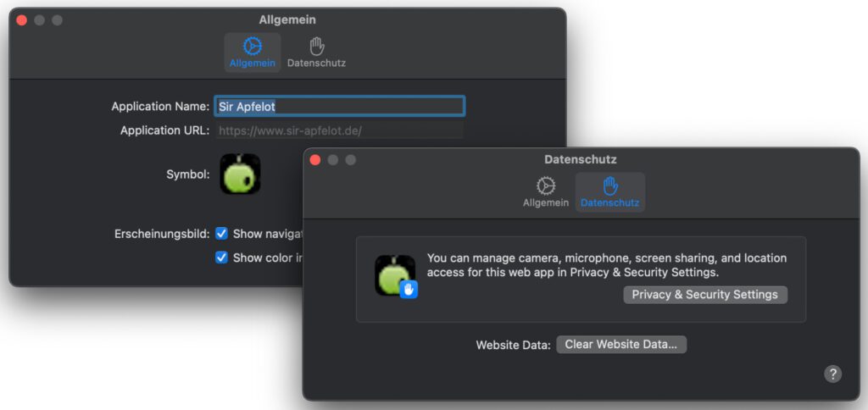Screen dimensions: 868x410
Task: Close the Allgemein window with red button
Action: pyautogui.click(x=22, y=20)
